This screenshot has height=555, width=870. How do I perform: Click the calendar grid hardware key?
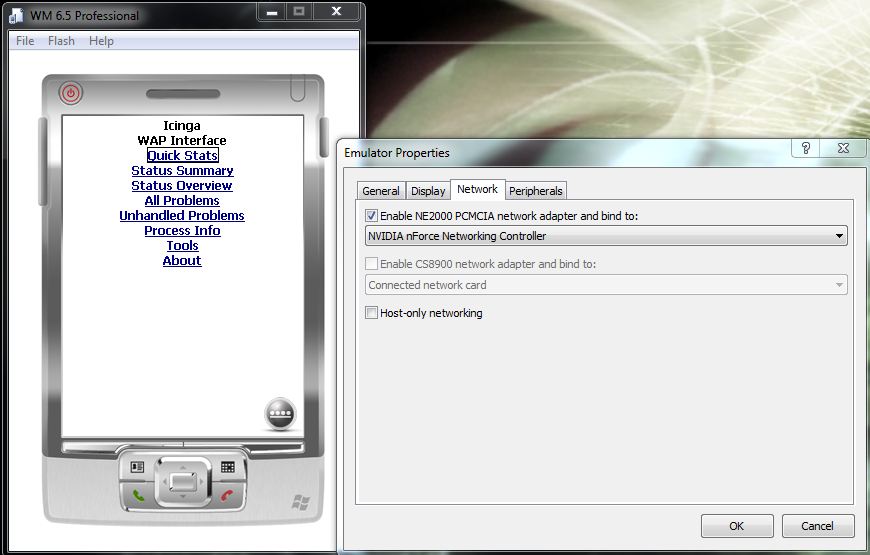click(227, 467)
